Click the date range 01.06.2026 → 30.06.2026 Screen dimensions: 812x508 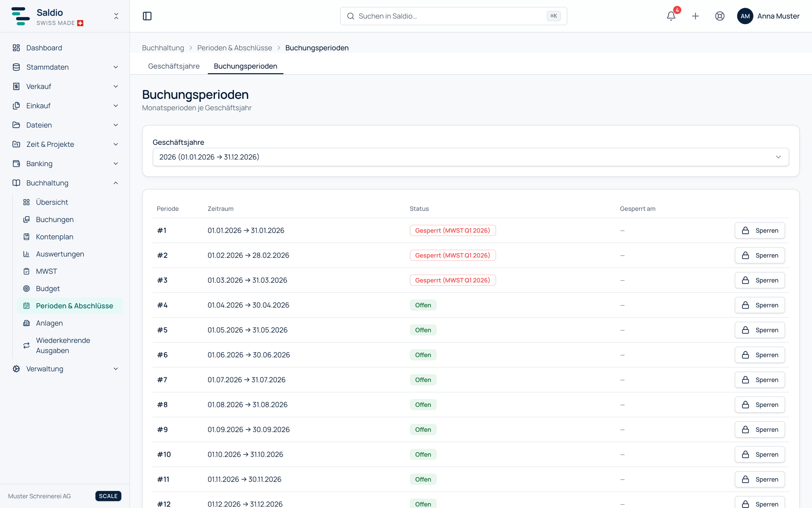[249, 355]
